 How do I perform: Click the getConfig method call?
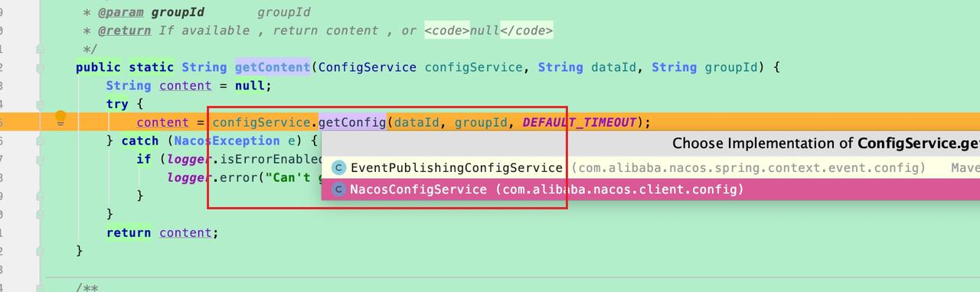[x=352, y=122]
